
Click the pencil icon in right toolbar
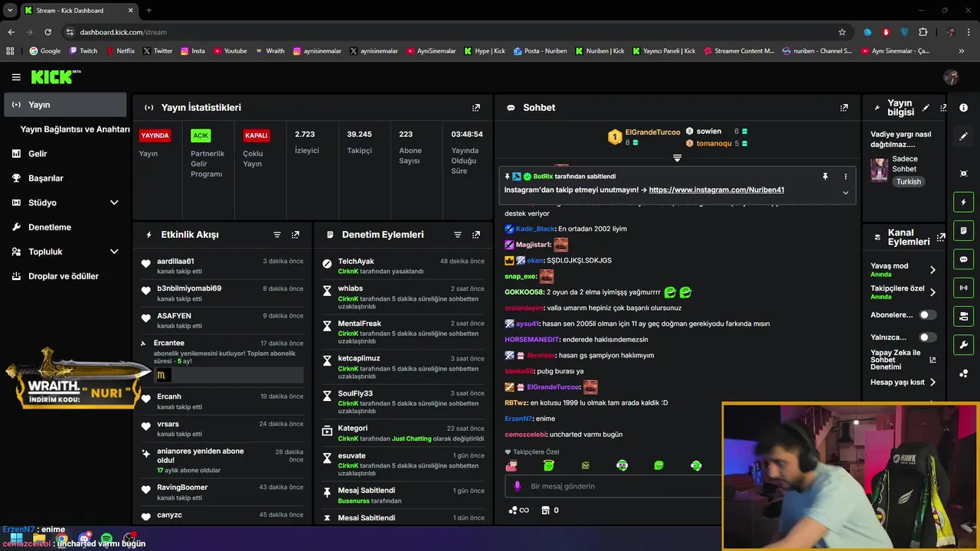[964, 136]
